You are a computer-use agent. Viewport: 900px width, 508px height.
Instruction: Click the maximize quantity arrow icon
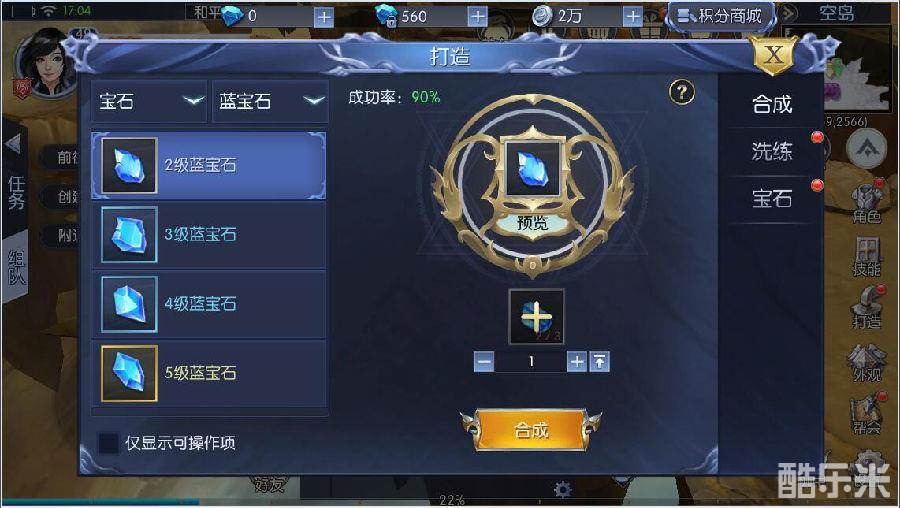599,362
